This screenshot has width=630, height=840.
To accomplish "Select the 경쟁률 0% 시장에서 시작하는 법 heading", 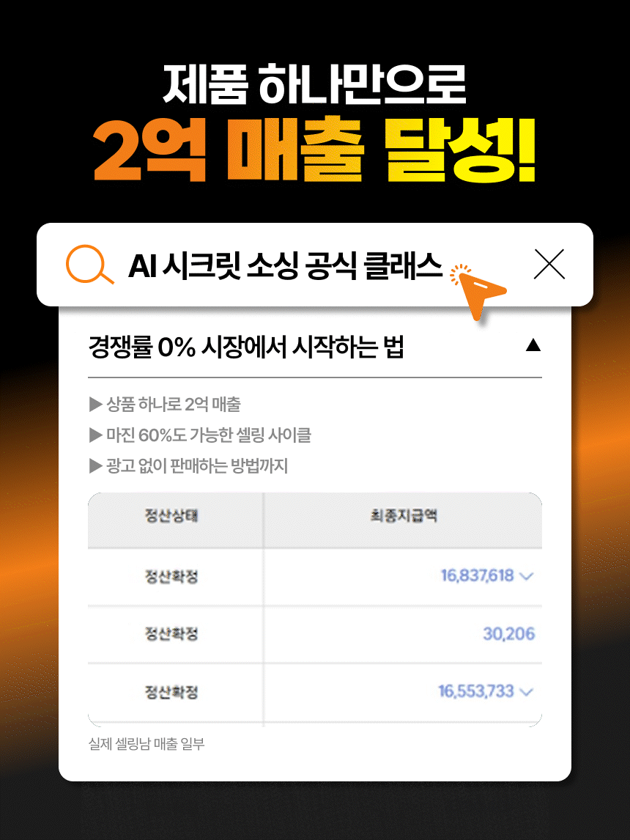I will coord(245,347).
